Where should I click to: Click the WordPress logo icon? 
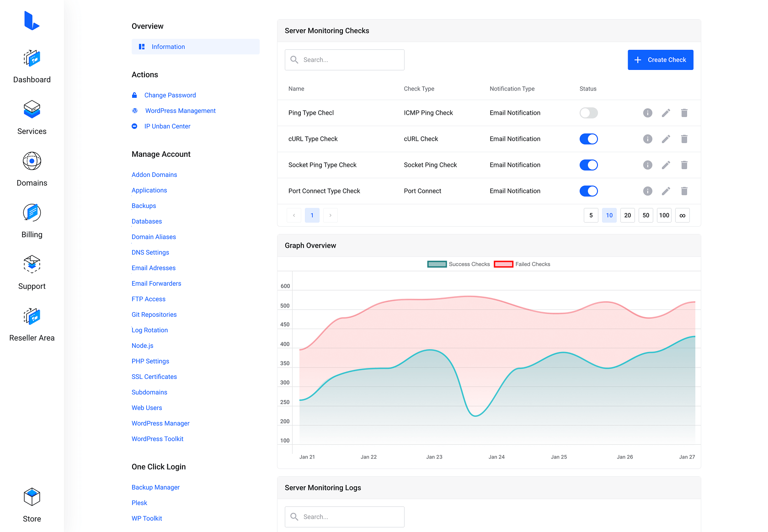pos(135,111)
